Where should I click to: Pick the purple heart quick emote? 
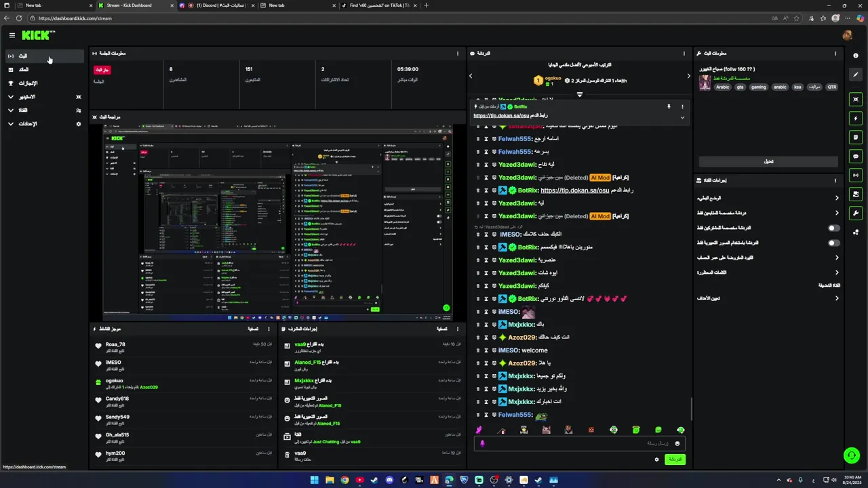[479, 430]
